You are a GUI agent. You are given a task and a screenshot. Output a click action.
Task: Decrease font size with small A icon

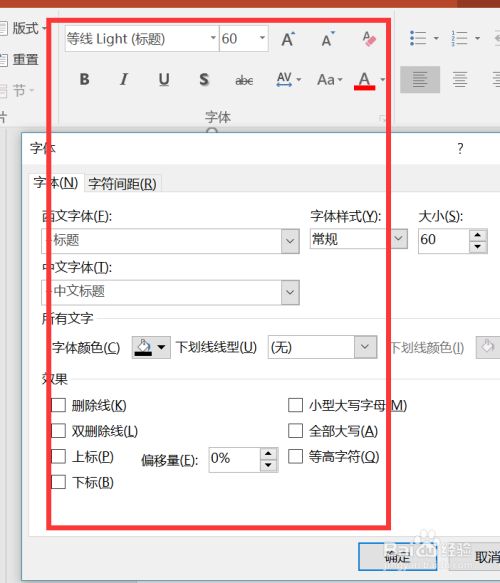328,39
